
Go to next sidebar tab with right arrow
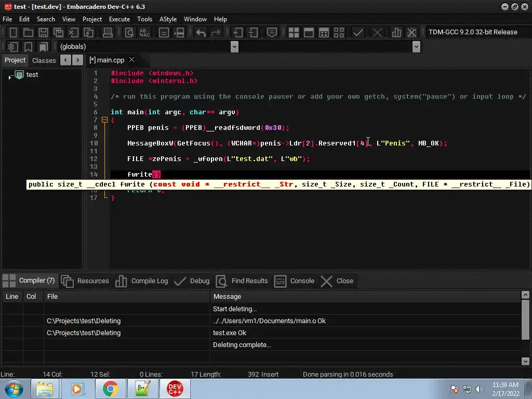(78, 60)
